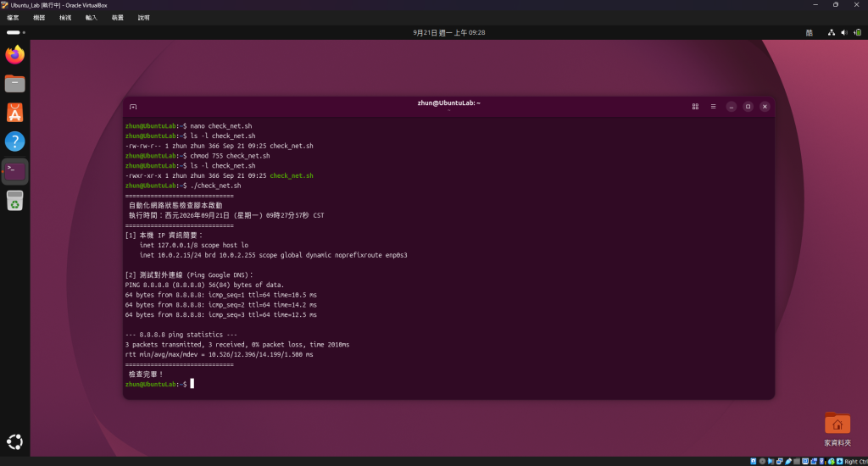868x466 pixels.
Task: Click the '[1] 本機 IP 資訊摘要' heading
Action: click(164, 236)
